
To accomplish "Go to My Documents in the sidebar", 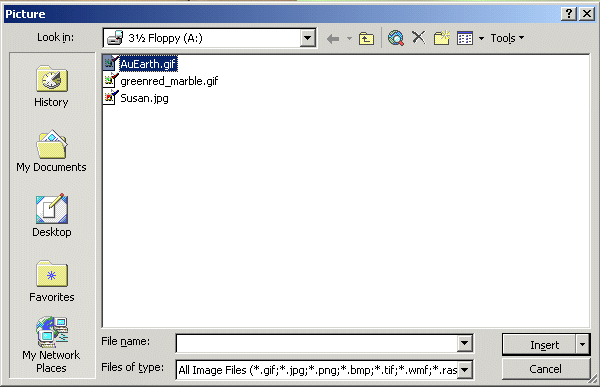I will [x=52, y=151].
